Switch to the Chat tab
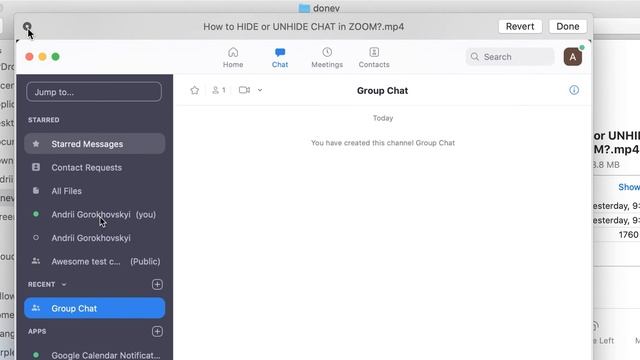Screen dimensions: 640x360 pyautogui.click(x=280, y=58)
